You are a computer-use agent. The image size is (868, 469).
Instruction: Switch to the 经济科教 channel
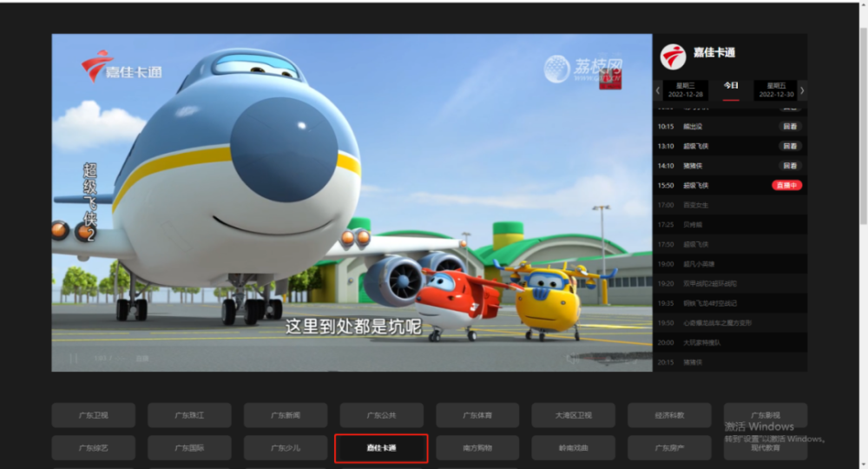pyautogui.click(x=669, y=415)
